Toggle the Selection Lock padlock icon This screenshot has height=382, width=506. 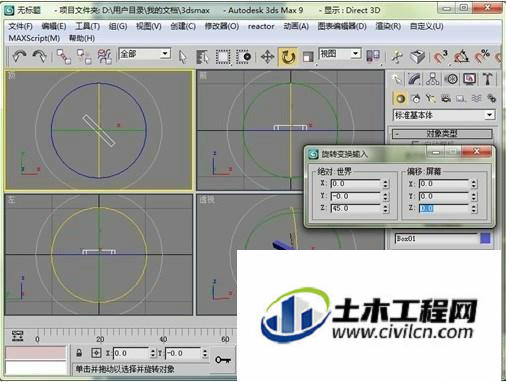[x=79, y=353]
